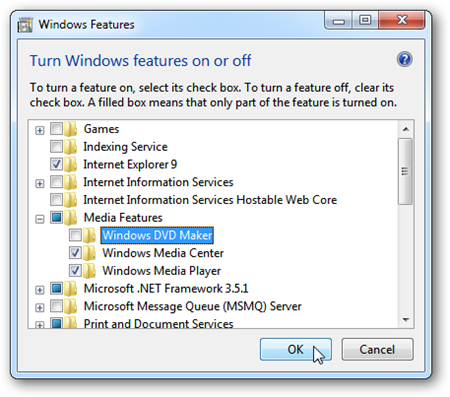This screenshot has height=397, width=450.
Task: Click the Games folder icon
Action: click(x=70, y=129)
